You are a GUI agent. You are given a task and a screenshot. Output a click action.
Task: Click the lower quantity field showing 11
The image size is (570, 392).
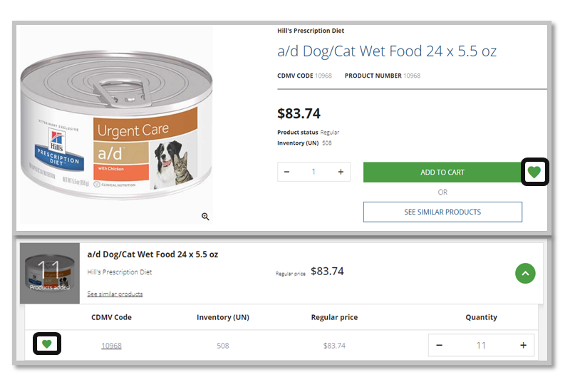click(481, 346)
